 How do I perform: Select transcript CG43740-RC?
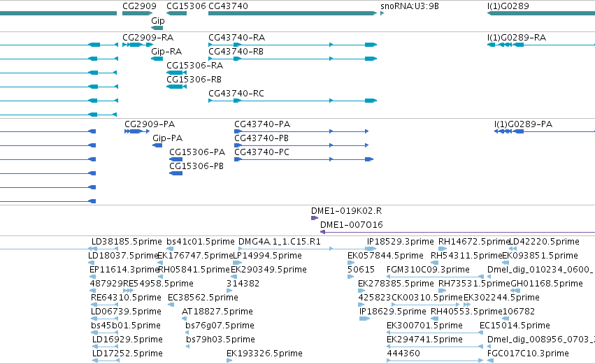pos(236,94)
